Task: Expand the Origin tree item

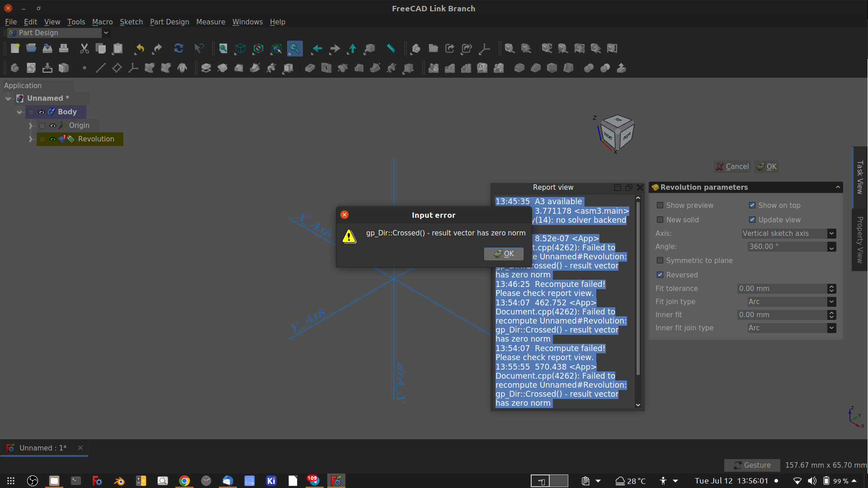Action: 30,126
